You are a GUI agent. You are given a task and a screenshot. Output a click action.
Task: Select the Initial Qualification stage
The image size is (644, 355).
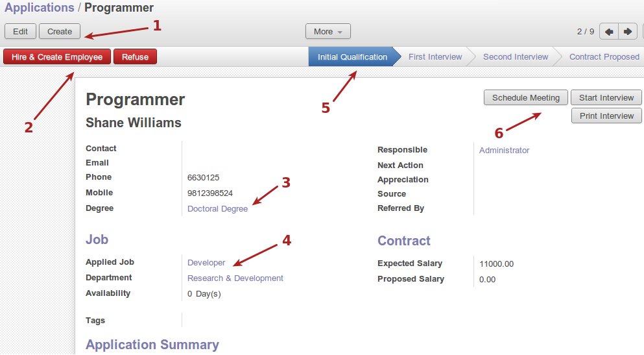[352, 57]
